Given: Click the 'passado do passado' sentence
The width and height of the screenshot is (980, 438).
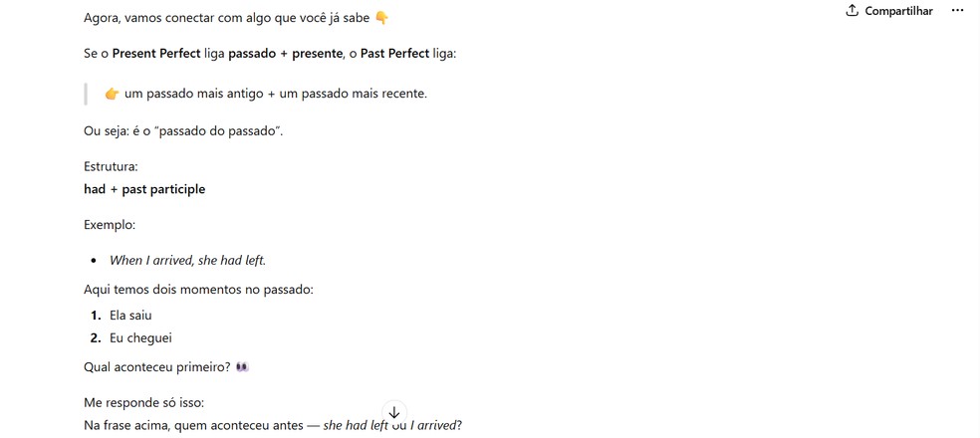Looking at the screenshot, I should 183,132.
